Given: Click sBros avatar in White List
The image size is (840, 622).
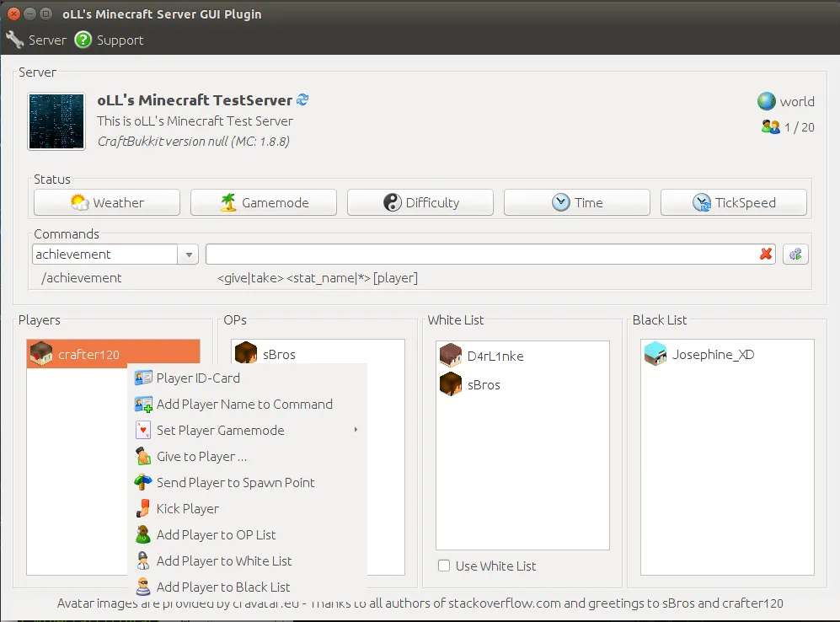Looking at the screenshot, I should click(x=451, y=384).
